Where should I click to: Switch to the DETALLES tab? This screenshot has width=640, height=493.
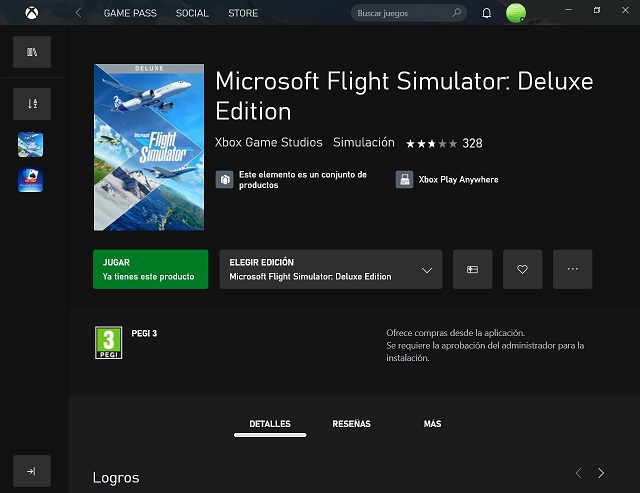270,424
